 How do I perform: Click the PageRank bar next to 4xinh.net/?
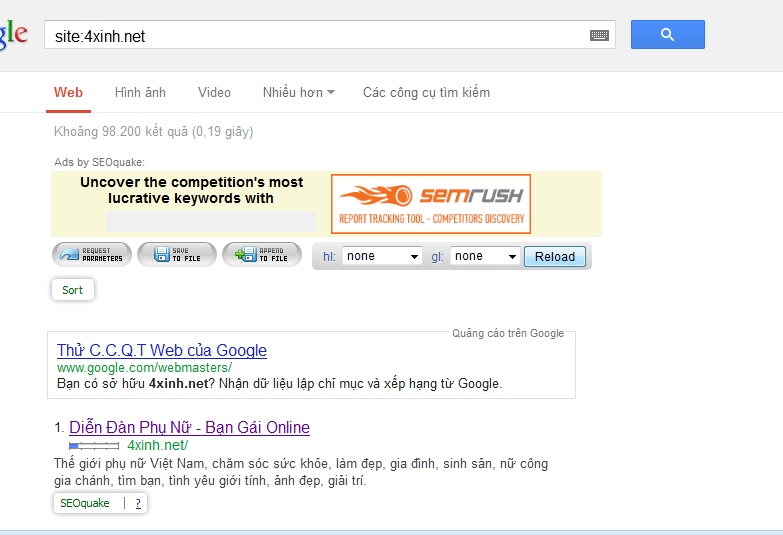94,446
